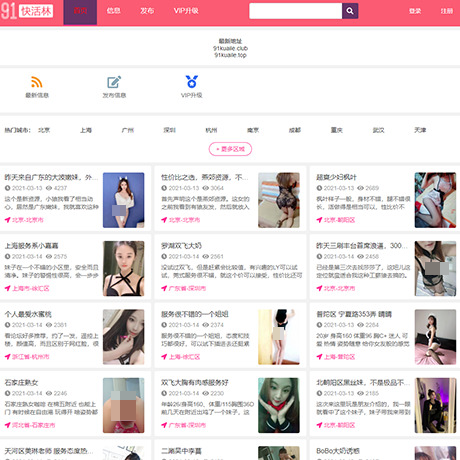Open VIP升级 in the top navigation
The image size is (460, 460).
click(x=186, y=11)
